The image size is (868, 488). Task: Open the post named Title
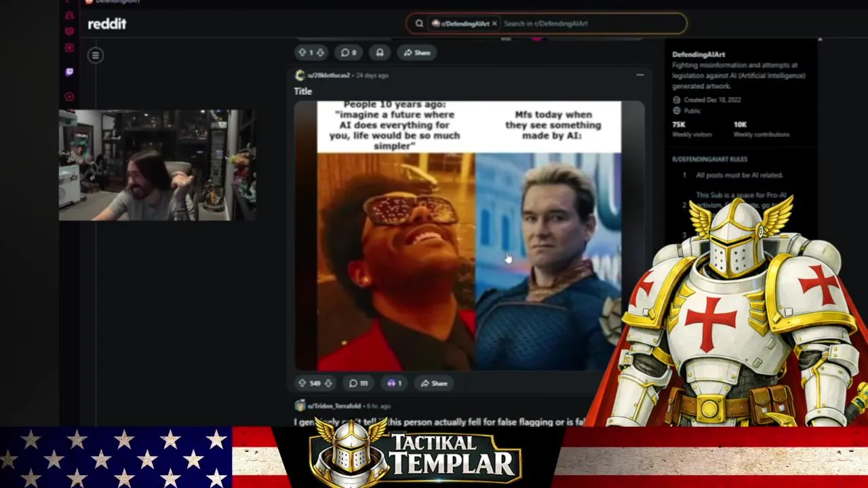tap(302, 91)
